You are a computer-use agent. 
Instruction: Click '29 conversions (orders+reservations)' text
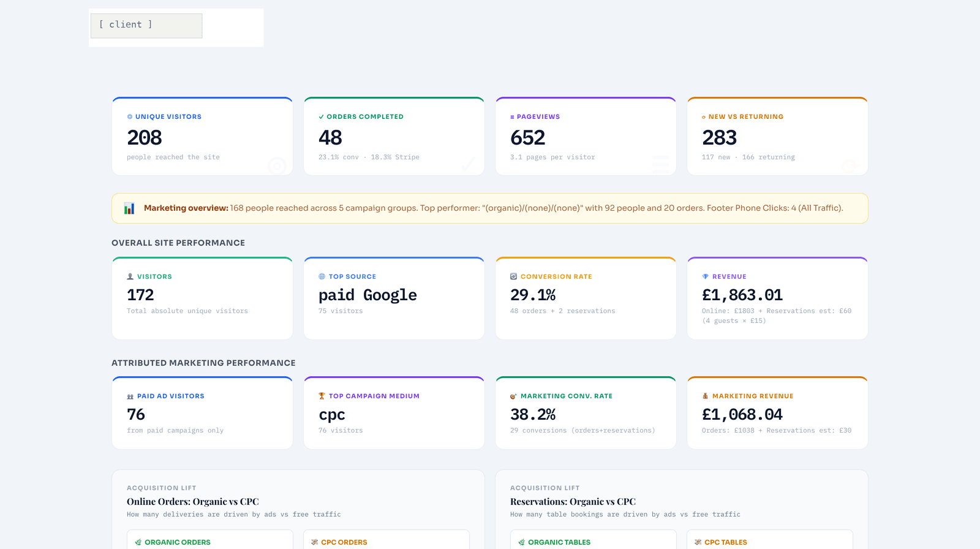click(582, 431)
